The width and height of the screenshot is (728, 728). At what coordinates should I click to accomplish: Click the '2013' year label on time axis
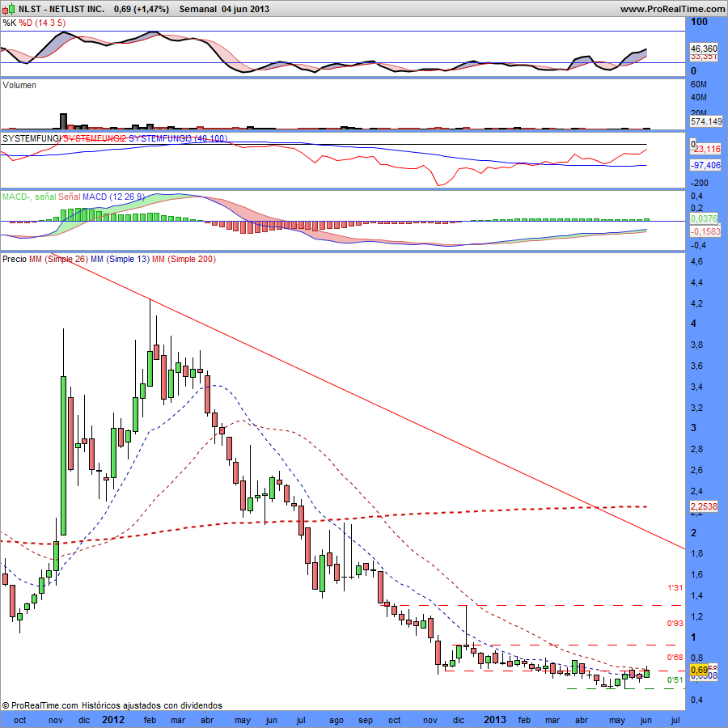coord(495,720)
